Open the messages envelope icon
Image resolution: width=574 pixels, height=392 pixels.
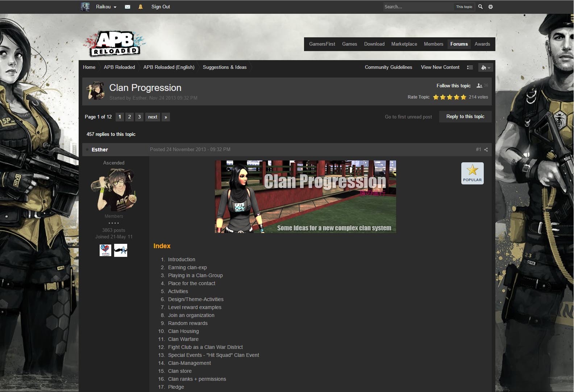tap(128, 7)
